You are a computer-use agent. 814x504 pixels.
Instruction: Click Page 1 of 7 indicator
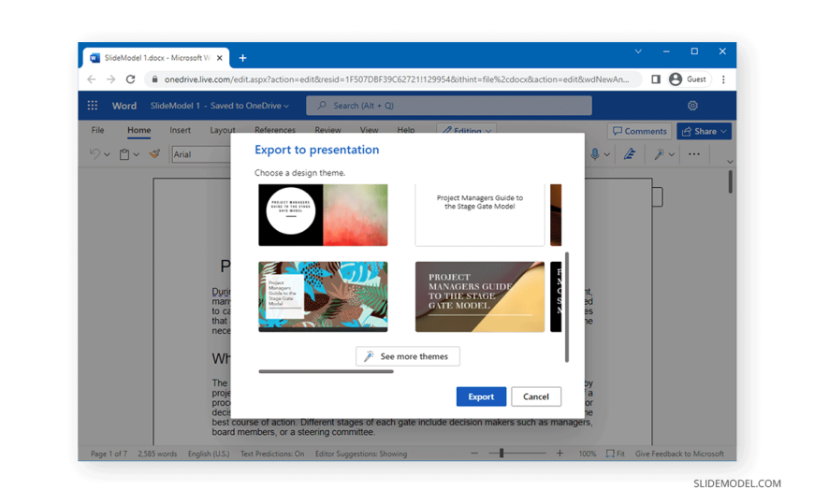pyautogui.click(x=109, y=454)
